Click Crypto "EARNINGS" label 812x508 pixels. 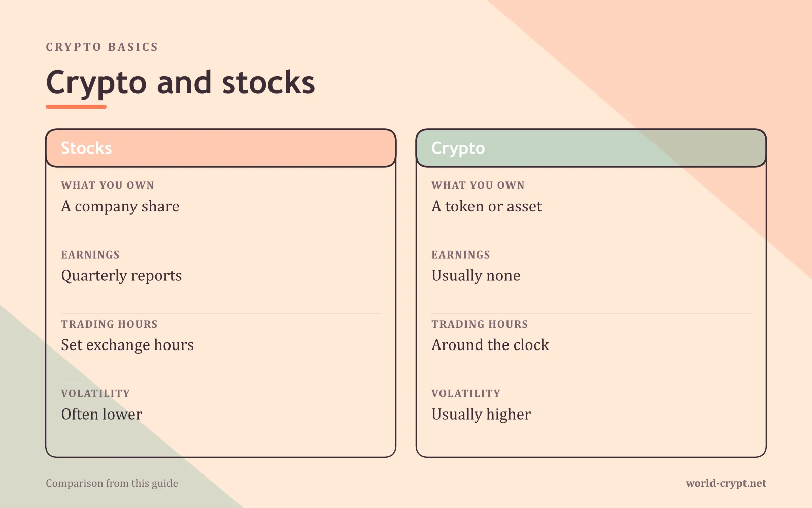pyautogui.click(x=461, y=255)
